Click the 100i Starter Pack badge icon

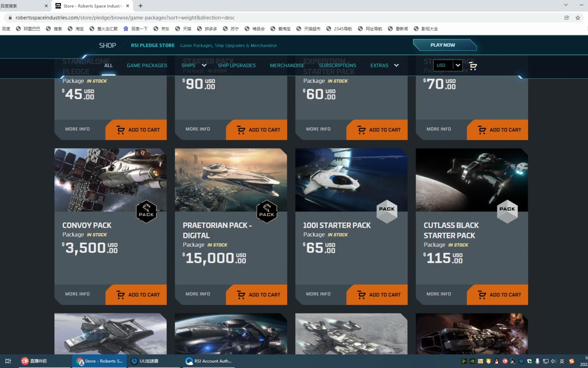387,211
